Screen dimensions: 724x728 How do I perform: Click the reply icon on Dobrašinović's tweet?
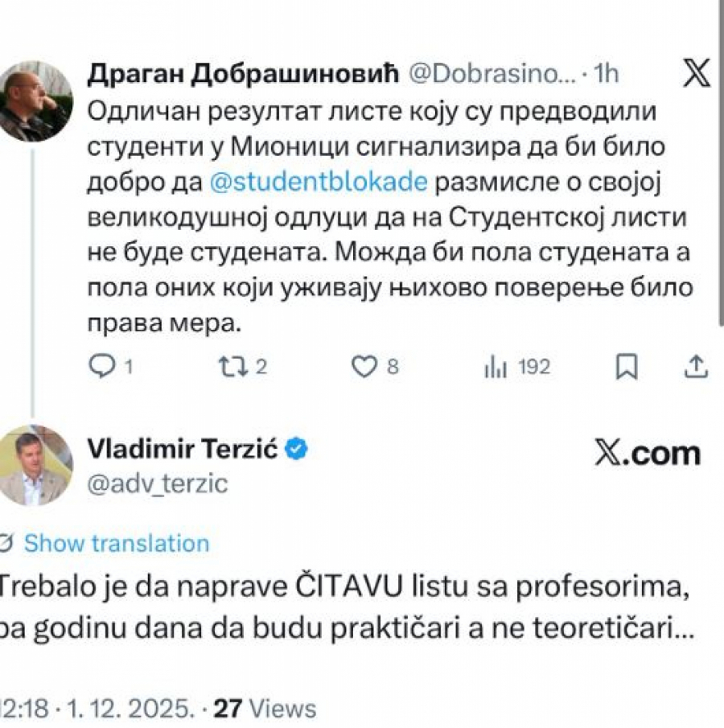point(101,367)
